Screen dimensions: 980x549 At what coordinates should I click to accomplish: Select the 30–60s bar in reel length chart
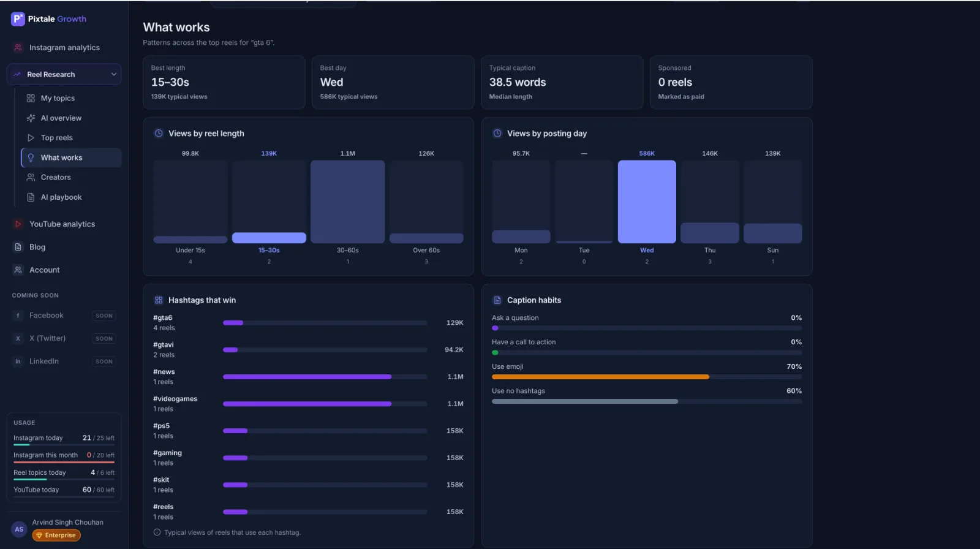(x=347, y=202)
